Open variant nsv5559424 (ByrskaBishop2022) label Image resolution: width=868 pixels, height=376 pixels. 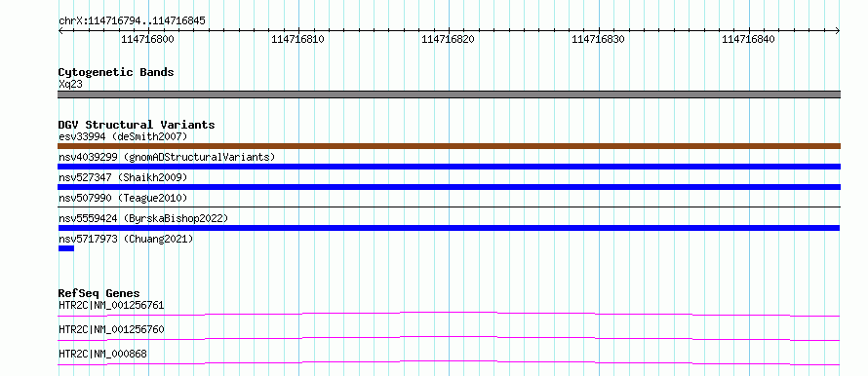[x=143, y=218]
